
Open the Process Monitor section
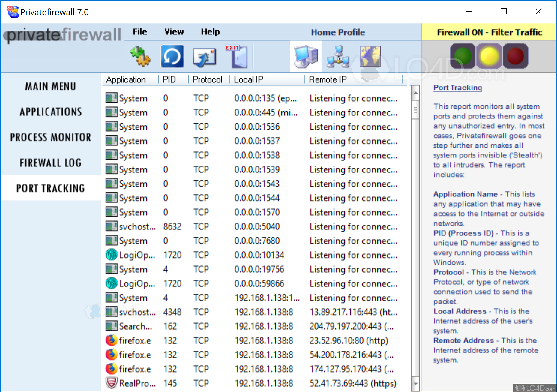50,137
